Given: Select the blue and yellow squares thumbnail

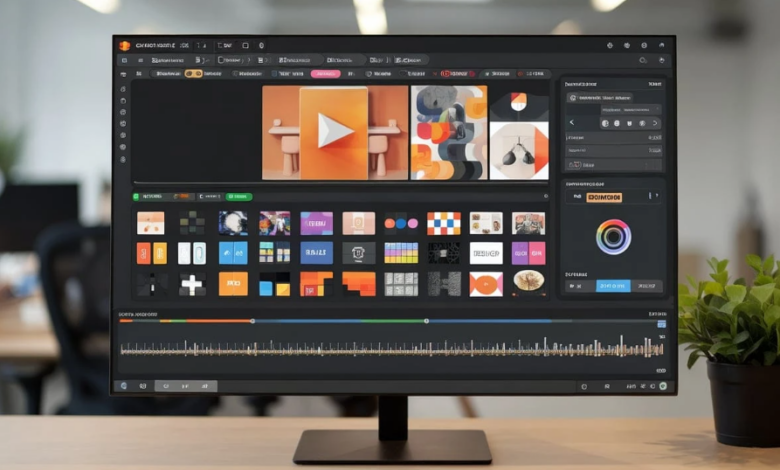Looking at the screenshot, I should pyautogui.click(x=275, y=284).
